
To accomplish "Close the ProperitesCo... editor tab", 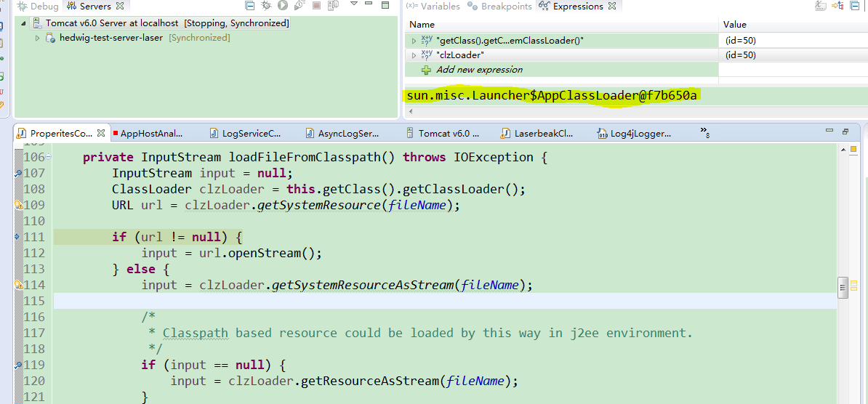I will pyautogui.click(x=101, y=133).
